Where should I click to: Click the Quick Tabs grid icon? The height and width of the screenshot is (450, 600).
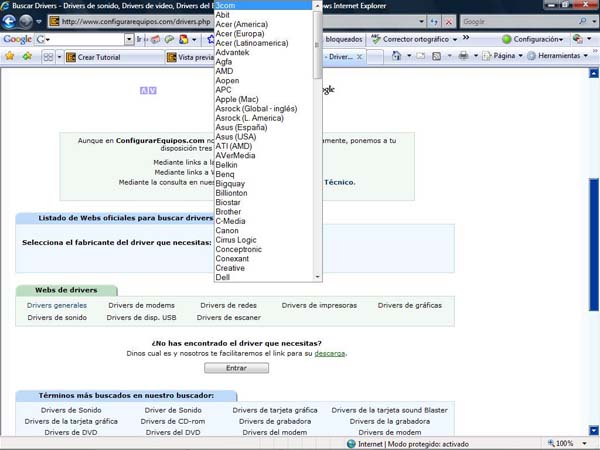click(48, 57)
